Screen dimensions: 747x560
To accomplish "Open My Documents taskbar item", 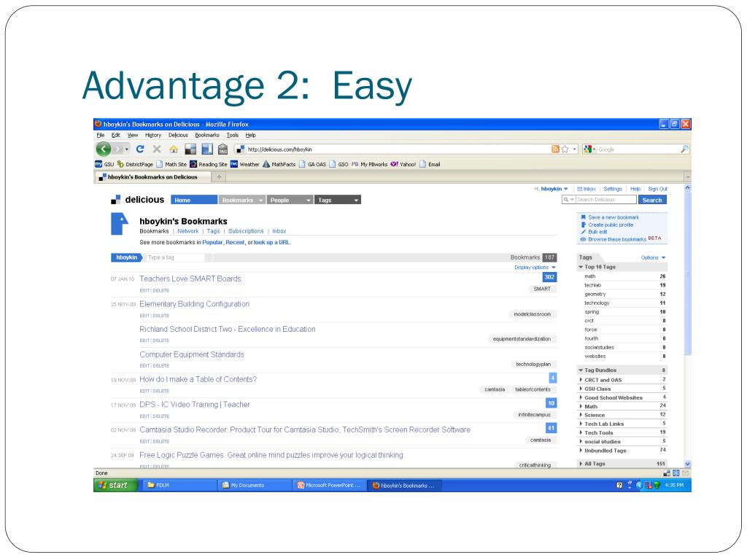I will (253, 485).
